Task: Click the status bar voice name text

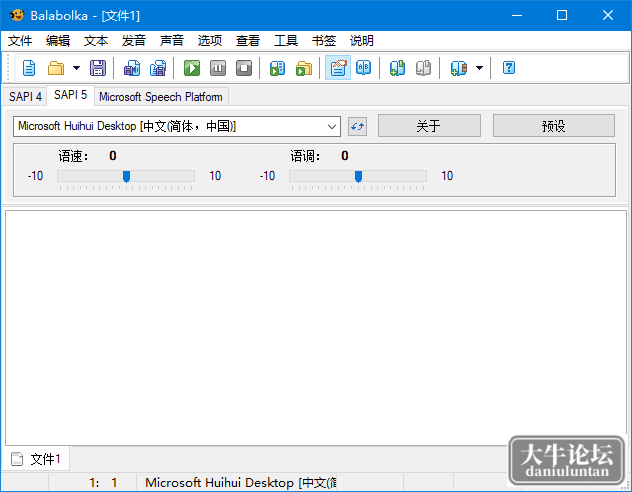Action: (241, 482)
